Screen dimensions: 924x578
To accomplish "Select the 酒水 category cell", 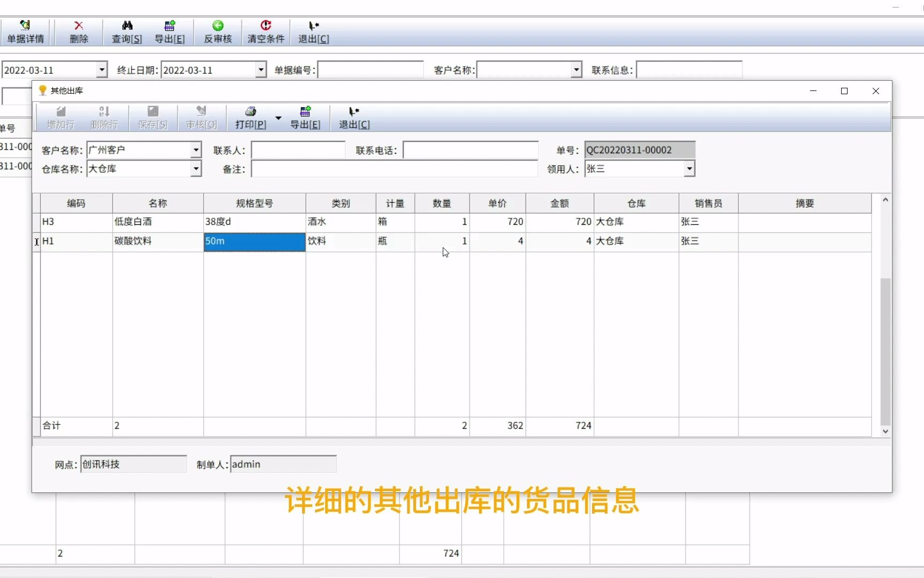I will point(341,222).
